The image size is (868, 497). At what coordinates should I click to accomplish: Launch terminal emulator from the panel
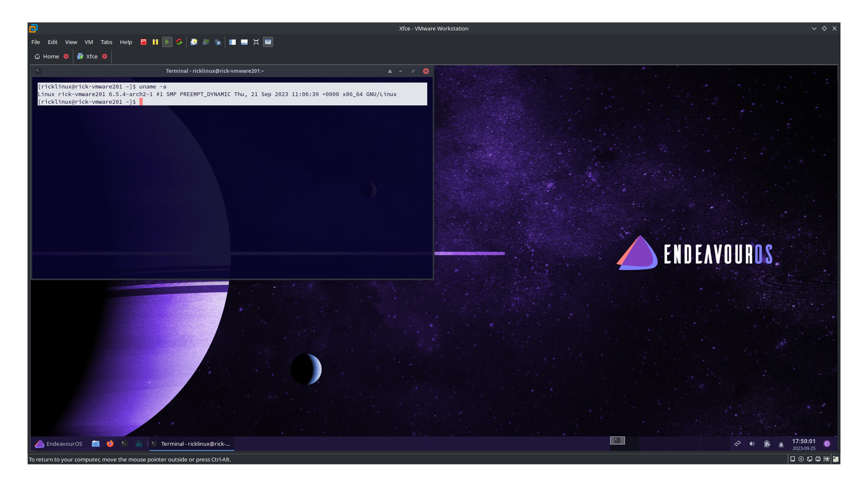pos(124,444)
